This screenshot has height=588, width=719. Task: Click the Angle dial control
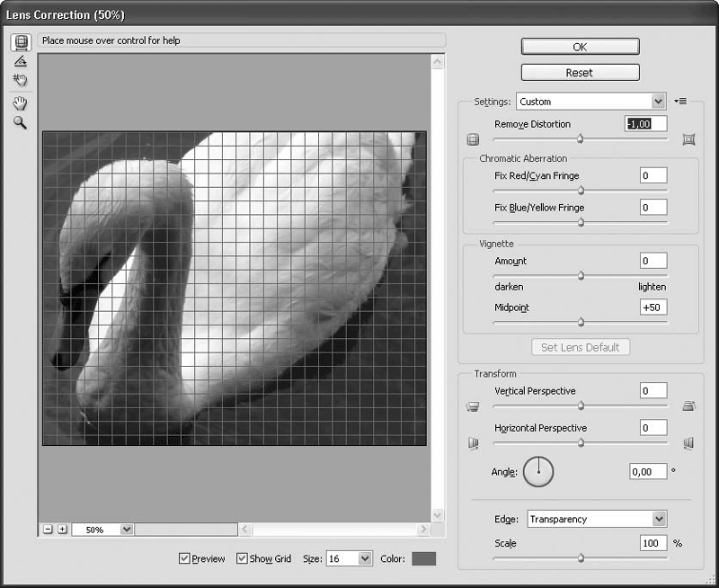(538, 470)
